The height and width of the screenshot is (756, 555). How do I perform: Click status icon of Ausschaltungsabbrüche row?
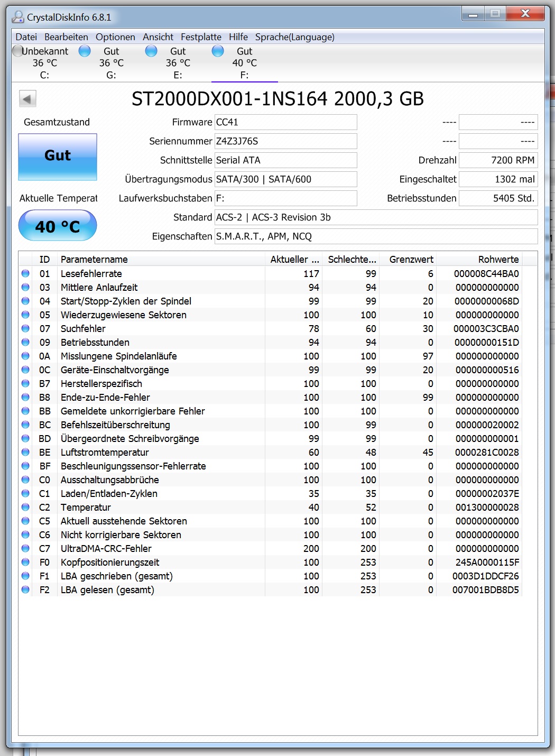click(25, 480)
